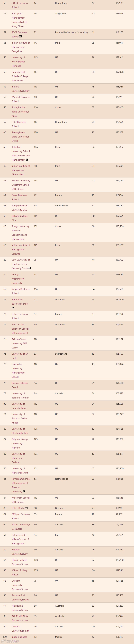Open University of St Gallen link
Screen dimensions: 134x644
point(20,356)
